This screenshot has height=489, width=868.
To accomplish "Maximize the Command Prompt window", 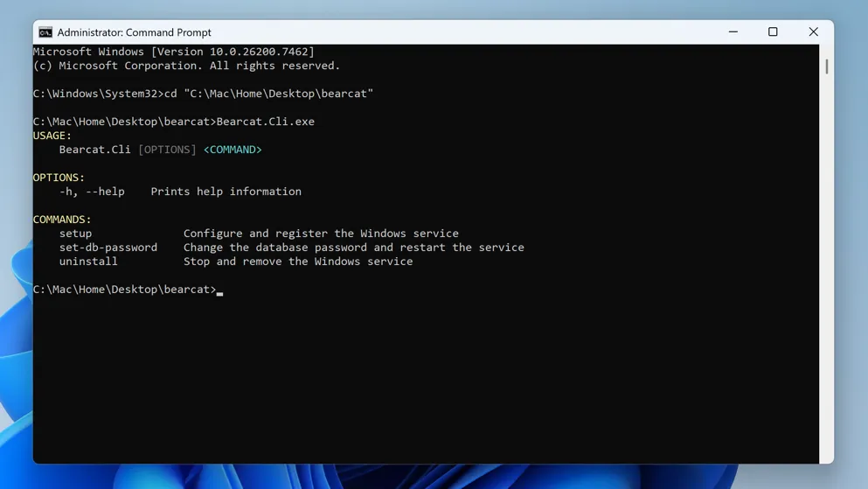I will pos(773,32).
